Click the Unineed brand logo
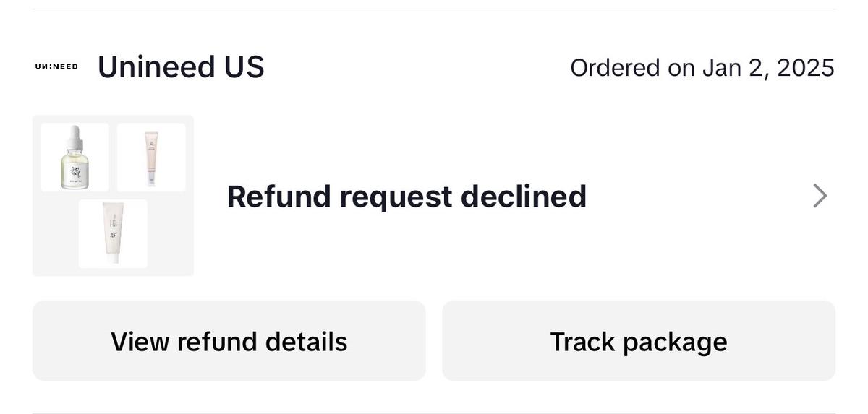Viewport: 868px width, 414px height. pos(56,66)
